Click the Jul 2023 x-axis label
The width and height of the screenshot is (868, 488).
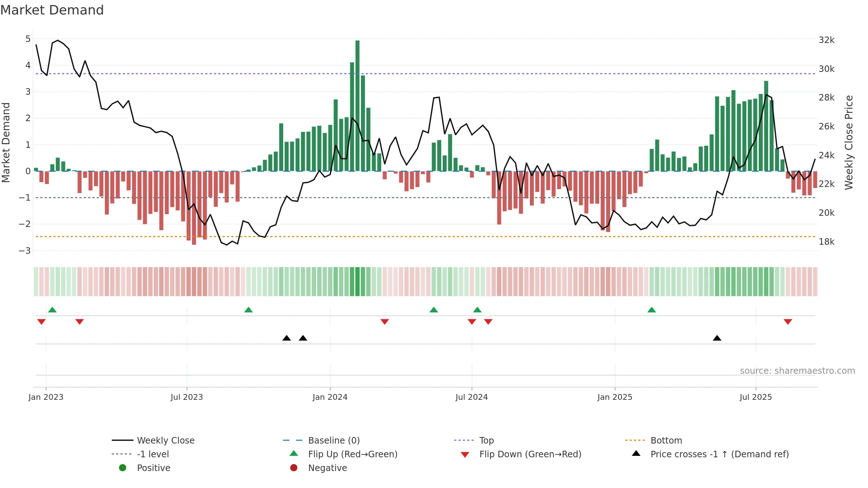(x=187, y=397)
